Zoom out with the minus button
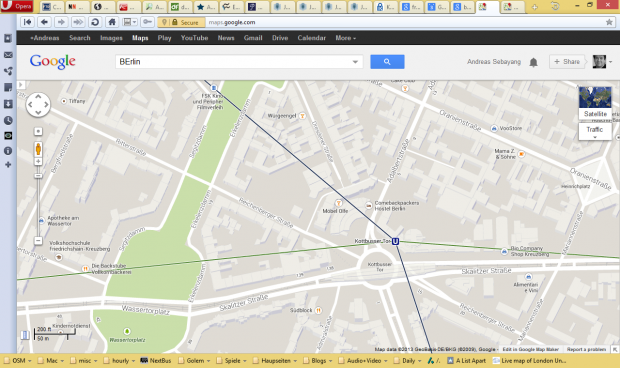The width and height of the screenshot is (620, 368). tap(38, 240)
